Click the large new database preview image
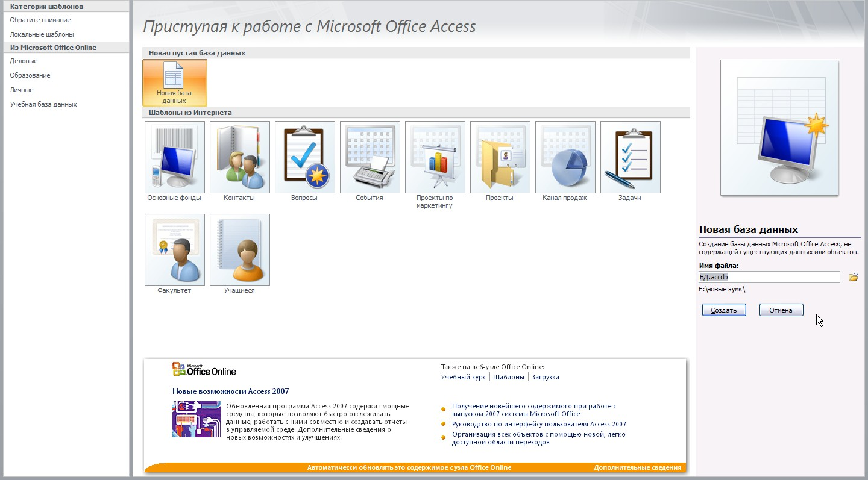Viewport: 868px width, 480px height. pos(779,128)
